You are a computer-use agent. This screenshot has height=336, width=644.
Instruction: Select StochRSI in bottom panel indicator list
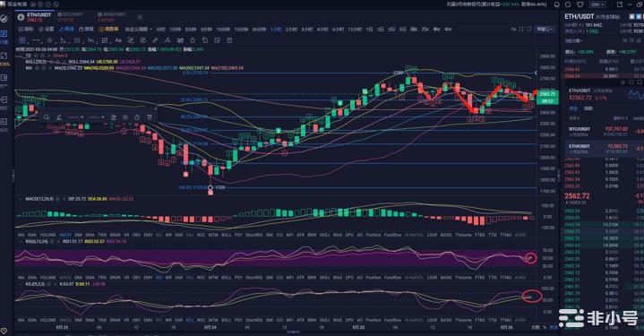pos(253,320)
